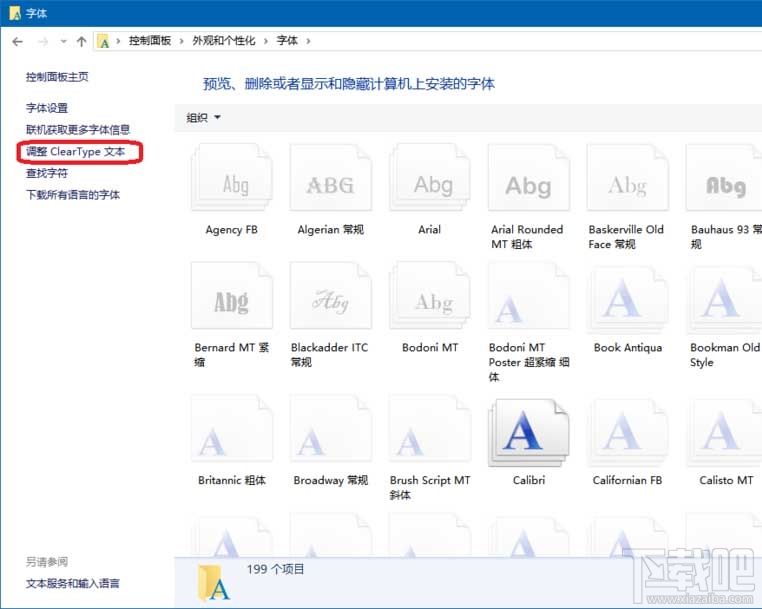Select the Arial font family icon
762x609 pixels.
[430, 177]
